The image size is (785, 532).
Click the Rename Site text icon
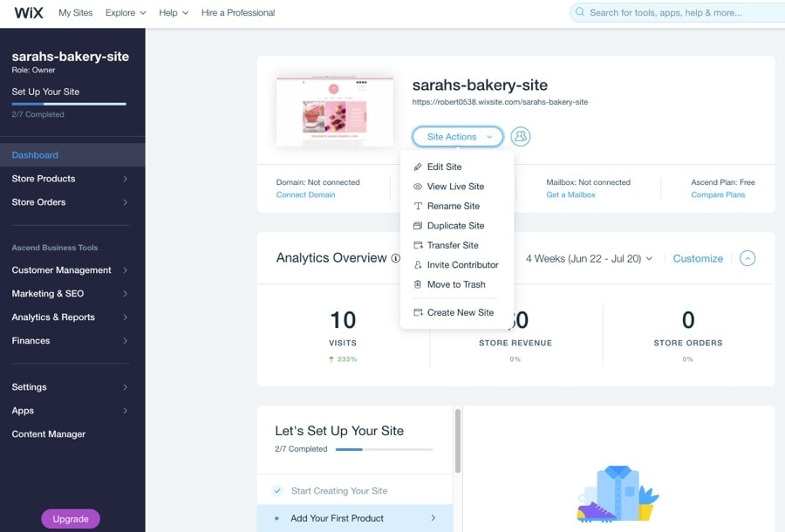pos(418,206)
